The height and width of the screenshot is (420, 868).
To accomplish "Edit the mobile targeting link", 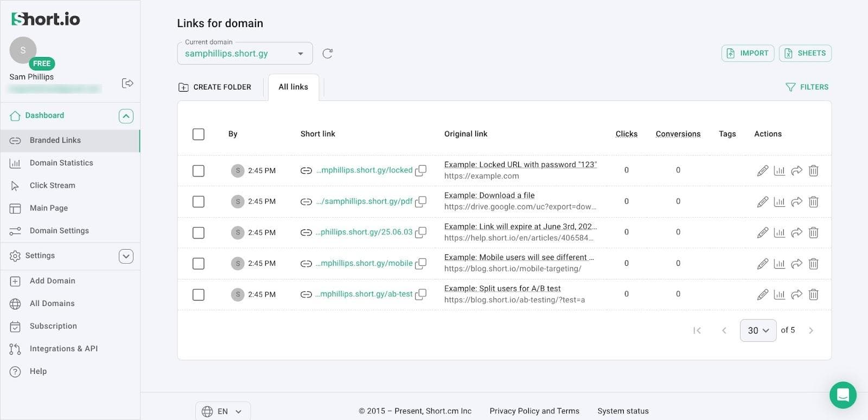I will pos(762,264).
